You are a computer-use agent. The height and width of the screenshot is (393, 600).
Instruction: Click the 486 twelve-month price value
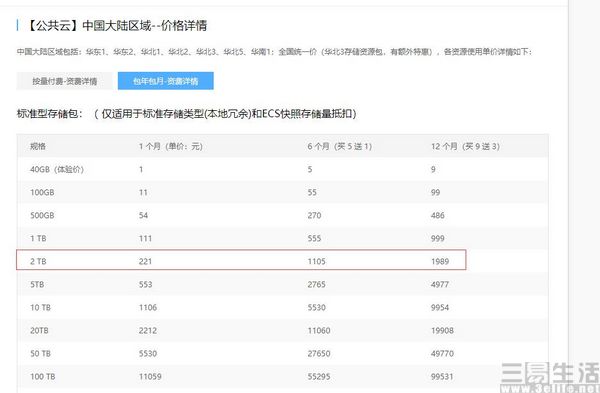[438, 215]
